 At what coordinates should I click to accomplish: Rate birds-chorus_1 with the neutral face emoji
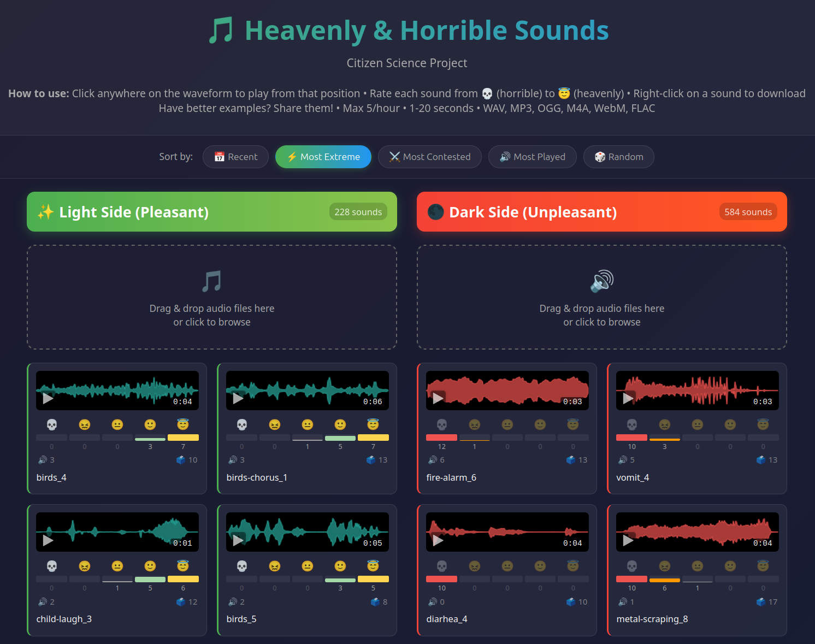click(308, 424)
